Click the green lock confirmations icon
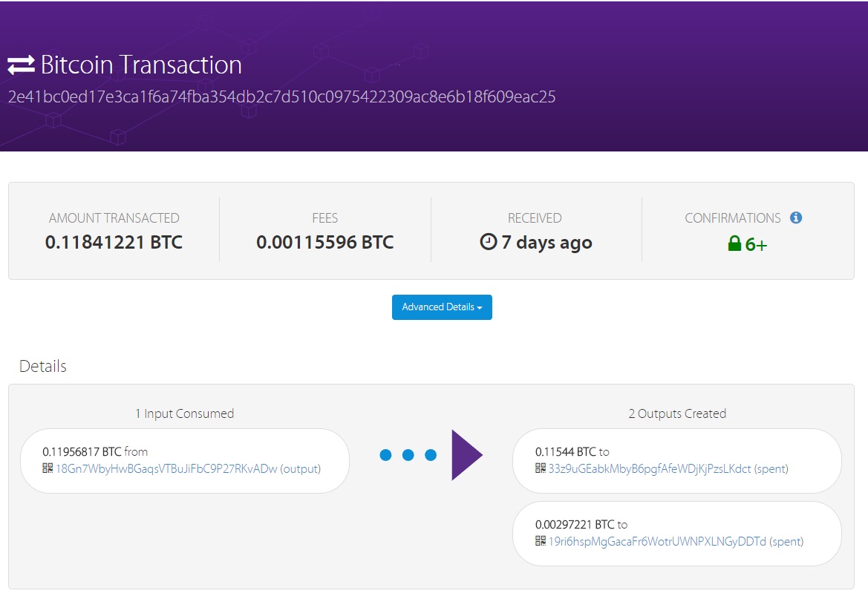This screenshot has width=868, height=602. 734,243
